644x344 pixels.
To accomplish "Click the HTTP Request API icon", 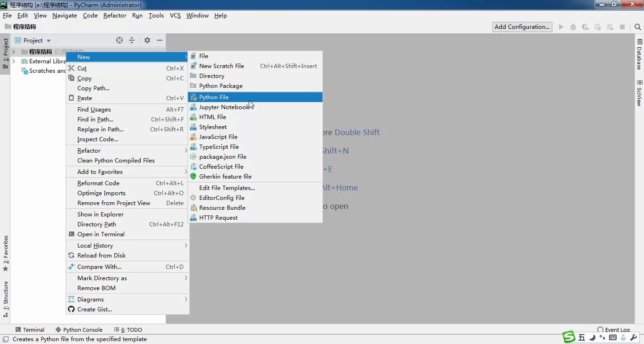I will pos(193,217).
